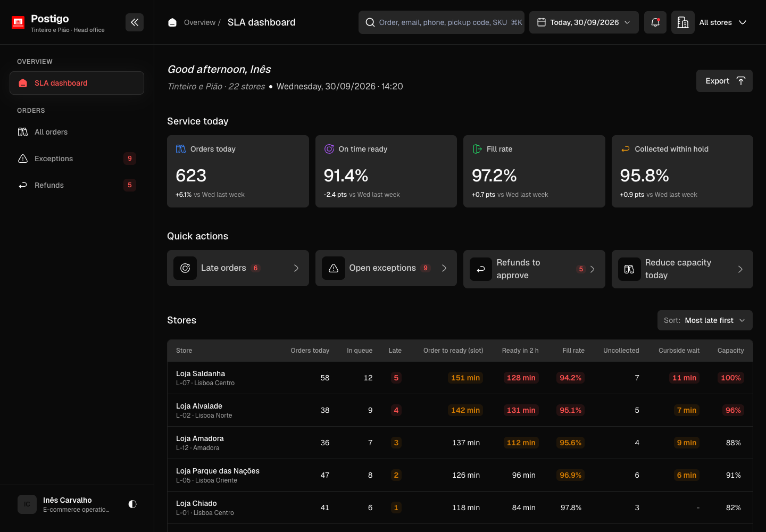Click the home icon in the breadcrumb
766x532 pixels.
[x=172, y=22]
